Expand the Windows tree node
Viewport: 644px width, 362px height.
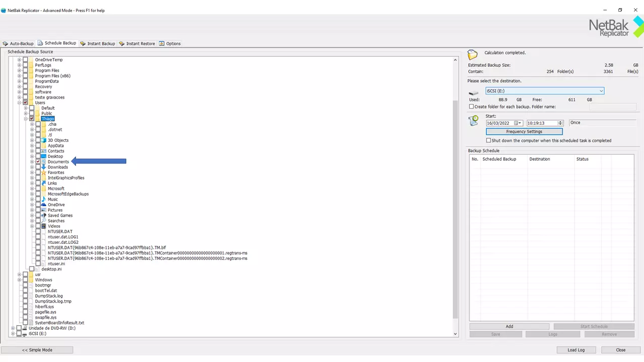pos(19,280)
